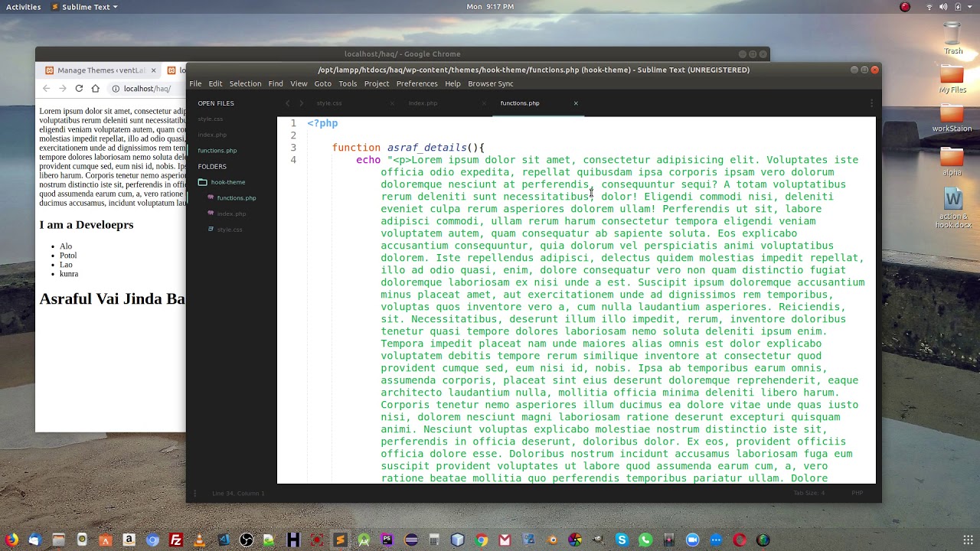Viewport: 980px width, 551px height.
Task: Open the Trash desktop icon
Action: click(x=952, y=38)
